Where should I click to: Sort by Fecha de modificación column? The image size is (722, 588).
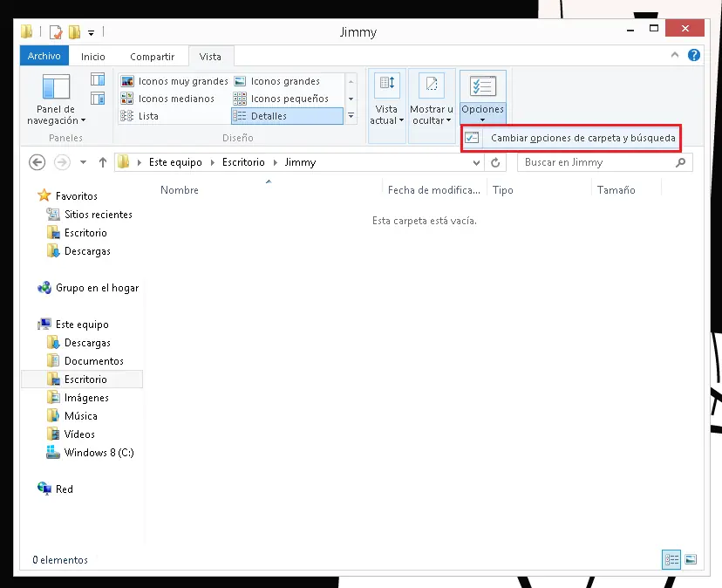pos(433,190)
